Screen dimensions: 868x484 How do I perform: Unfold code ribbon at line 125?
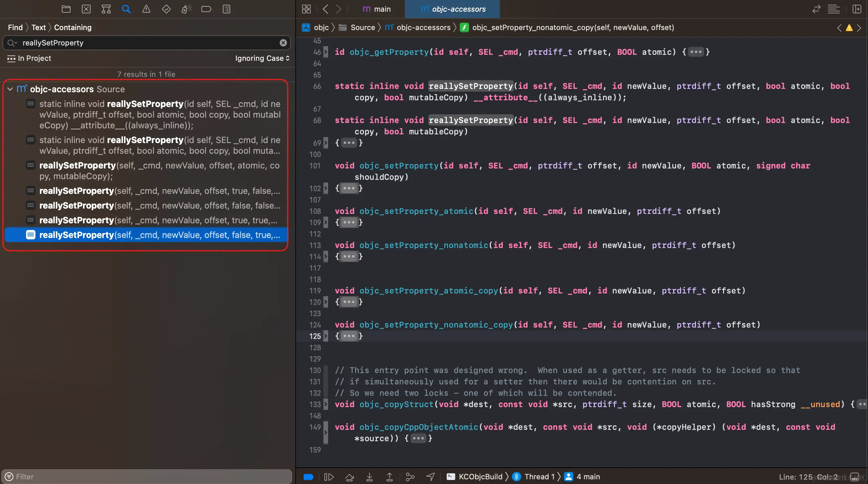click(325, 336)
